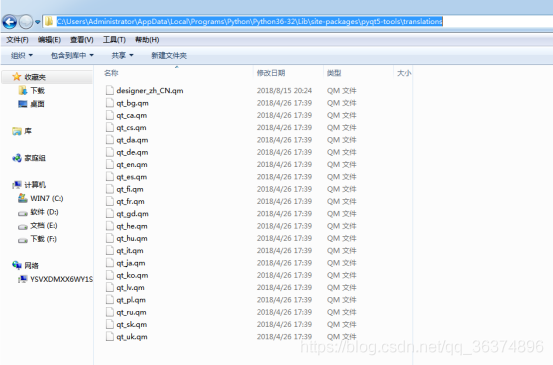Select the qt_ja.qm file icon

pyautogui.click(x=110, y=263)
